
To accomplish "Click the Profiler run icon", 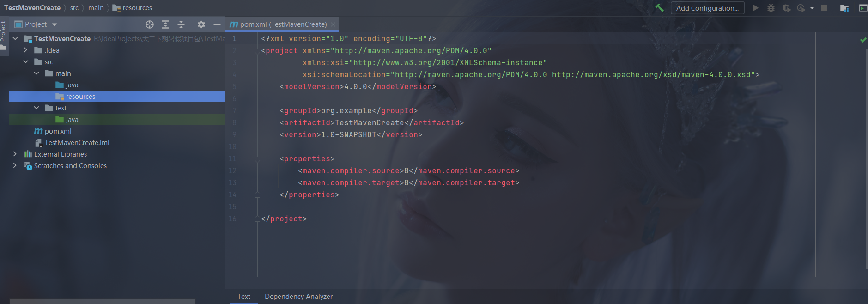I will (801, 8).
